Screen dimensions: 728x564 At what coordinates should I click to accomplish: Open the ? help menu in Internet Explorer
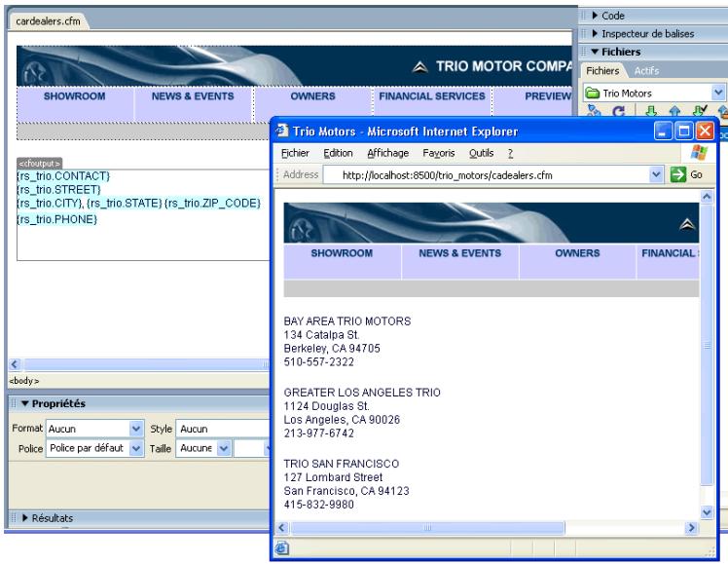point(510,153)
